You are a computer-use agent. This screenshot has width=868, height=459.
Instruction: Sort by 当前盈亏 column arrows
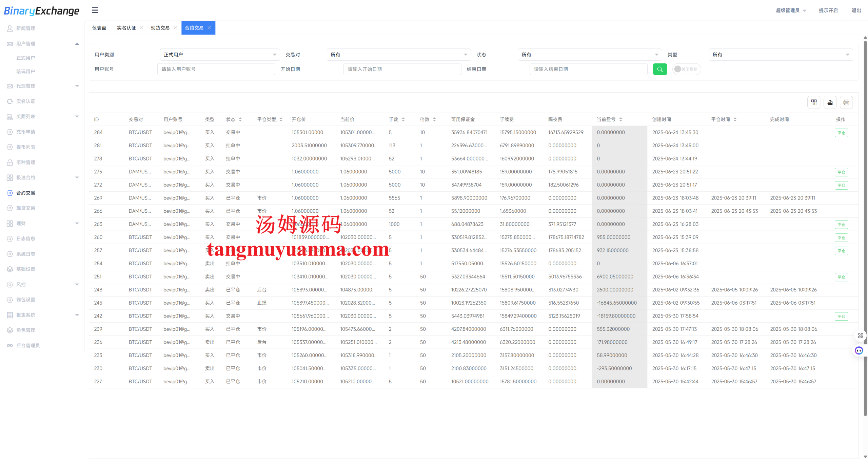620,119
